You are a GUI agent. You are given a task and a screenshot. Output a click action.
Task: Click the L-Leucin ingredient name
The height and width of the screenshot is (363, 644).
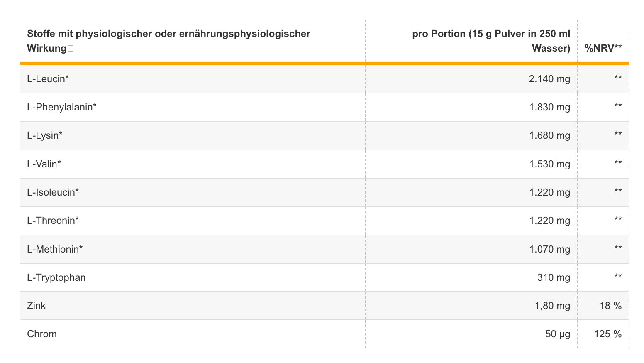coord(48,79)
